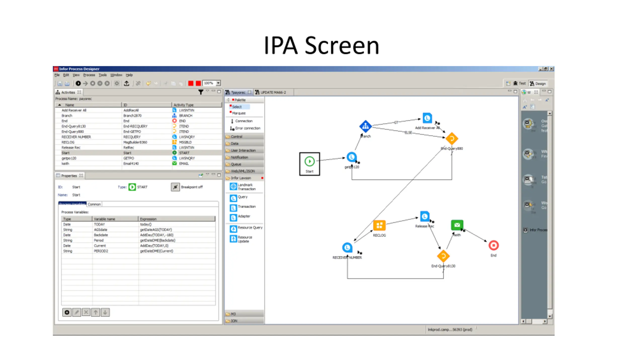Select the RECLOG row in Activities list
Screen dimensions: 644x362
pyautogui.click(x=138, y=142)
